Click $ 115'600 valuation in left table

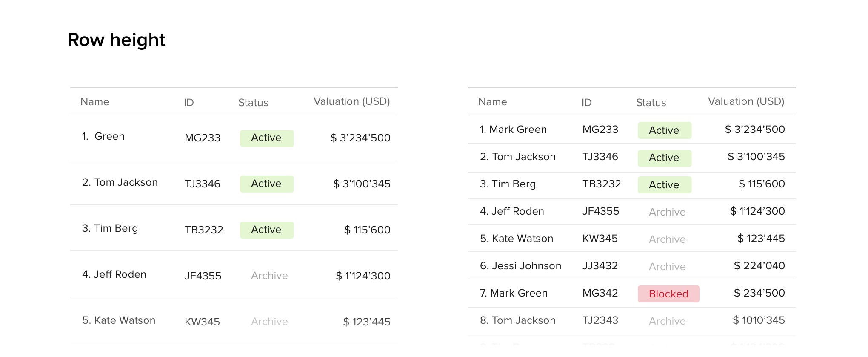point(367,230)
